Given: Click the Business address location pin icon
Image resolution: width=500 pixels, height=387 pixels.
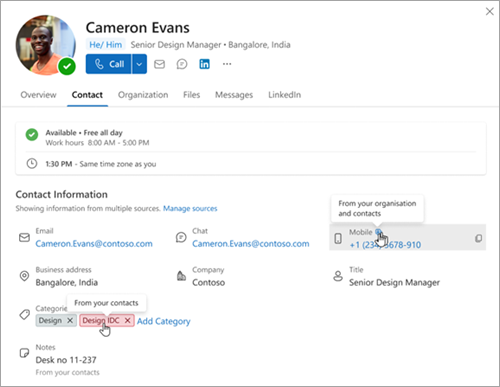Looking at the screenshot, I should pos(24,276).
